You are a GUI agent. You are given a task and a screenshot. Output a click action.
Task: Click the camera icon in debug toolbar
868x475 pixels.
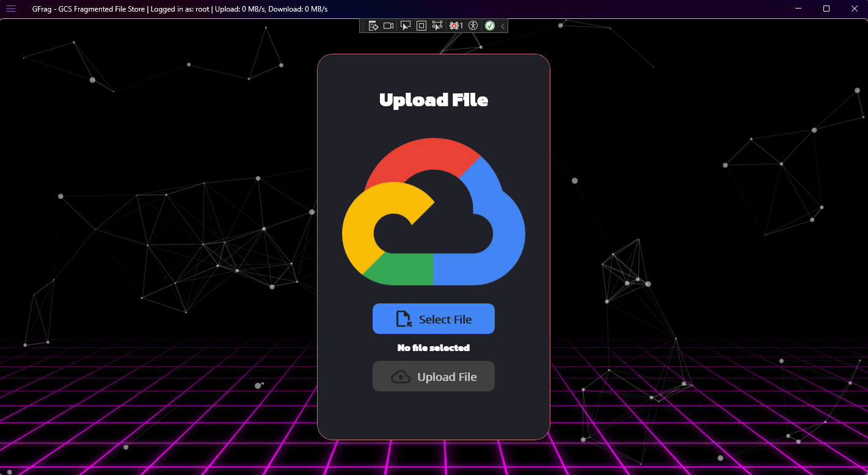[388, 26]
